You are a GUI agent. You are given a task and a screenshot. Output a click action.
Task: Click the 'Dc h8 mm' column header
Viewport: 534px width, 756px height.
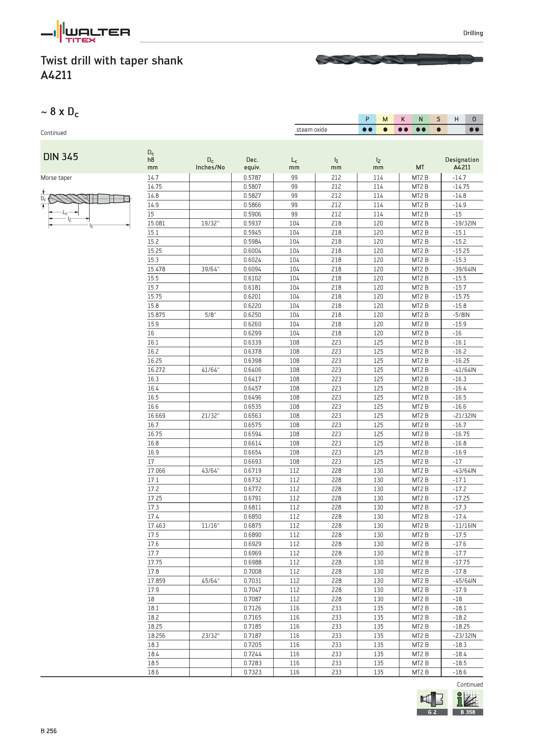(152, 160)
